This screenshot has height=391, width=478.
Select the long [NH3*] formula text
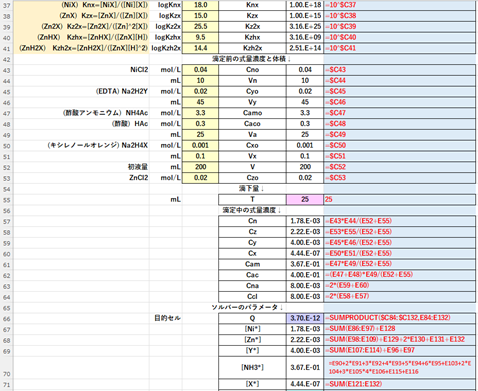coord(400,367)
